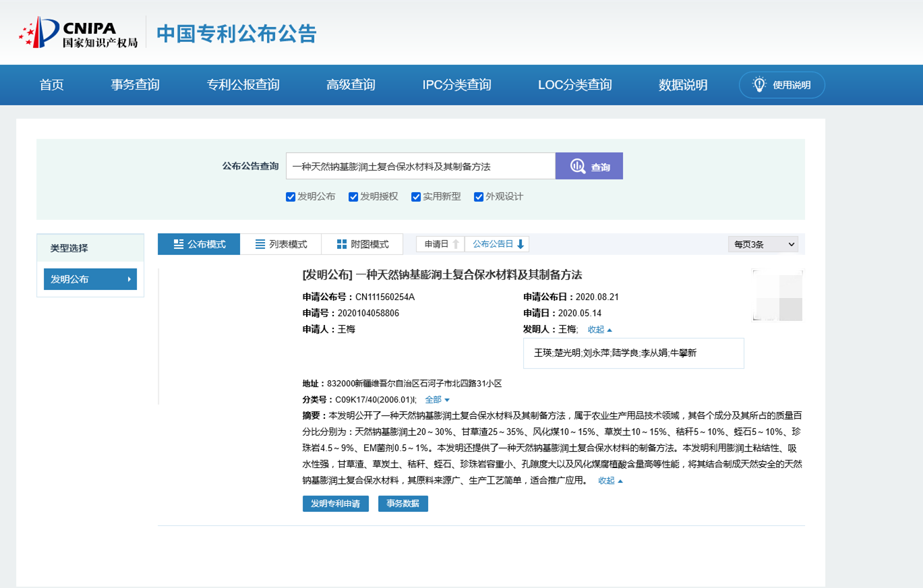Uncheck the 实用新型 checkbox
Viewport: 923px width, 588px height.
point(416,197)
